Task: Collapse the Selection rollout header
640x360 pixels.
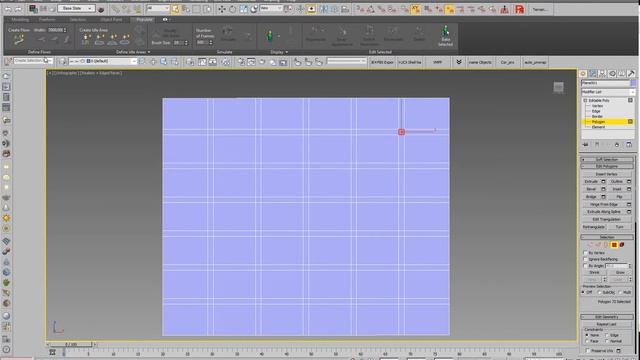Action: [607, 237]
